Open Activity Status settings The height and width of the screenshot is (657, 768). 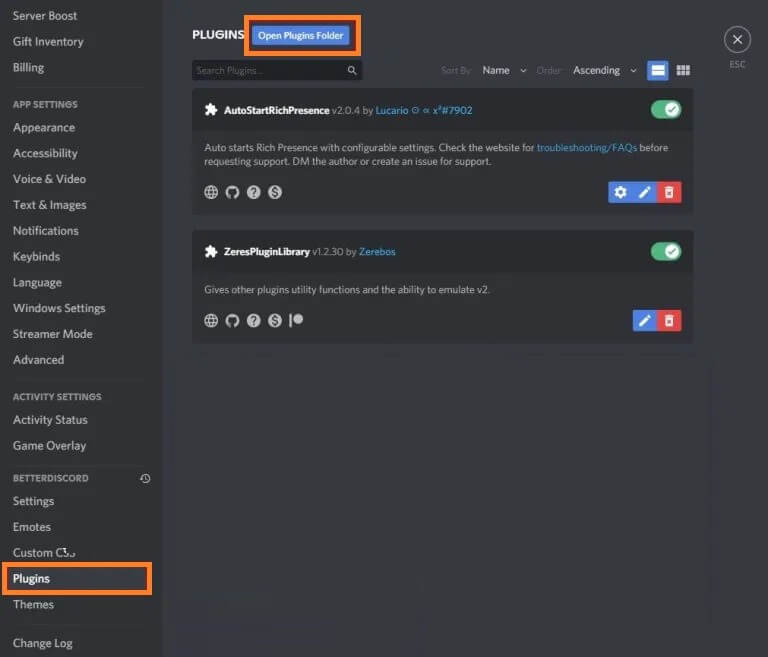click(x=50, y=420)
